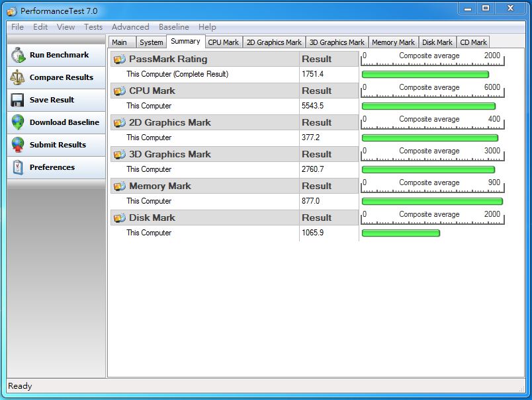532x400 pixels.
Task: Click the Save Result floppy disk icon
Action: coord(18,100)
